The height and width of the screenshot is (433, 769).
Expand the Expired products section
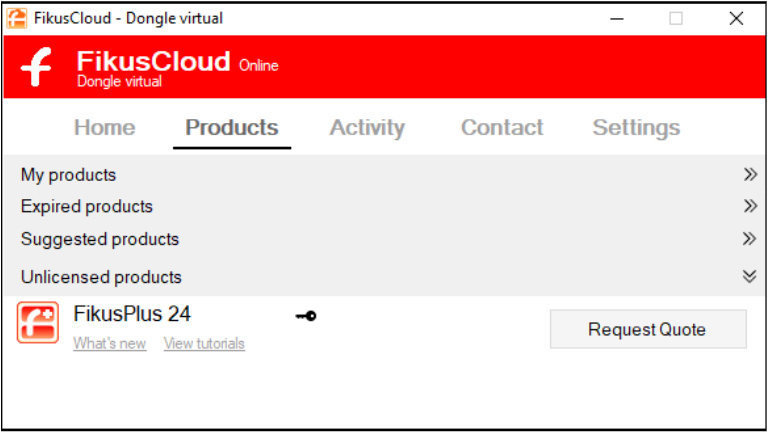(750, 207)
